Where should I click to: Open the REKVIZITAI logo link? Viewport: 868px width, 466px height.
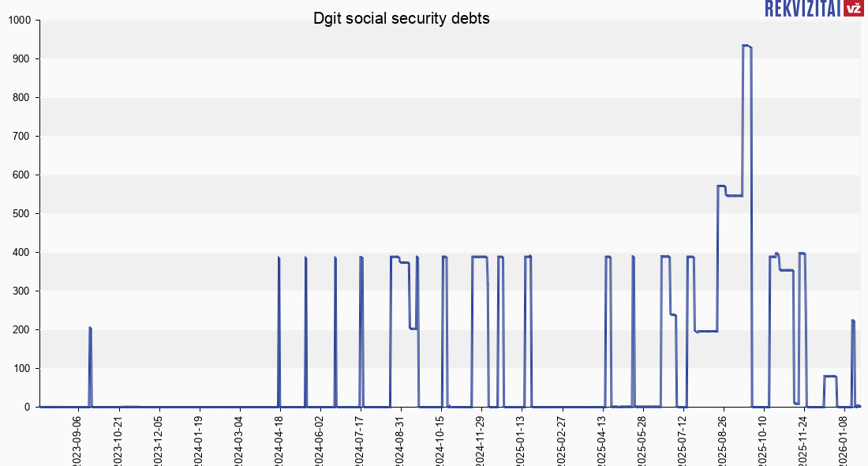[802, 9]
